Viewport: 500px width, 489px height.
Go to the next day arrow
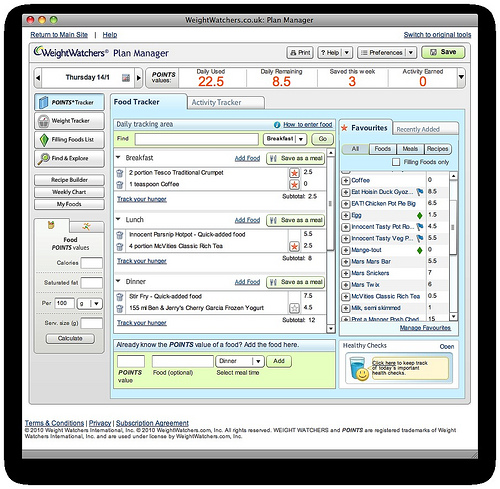point(139,78)
